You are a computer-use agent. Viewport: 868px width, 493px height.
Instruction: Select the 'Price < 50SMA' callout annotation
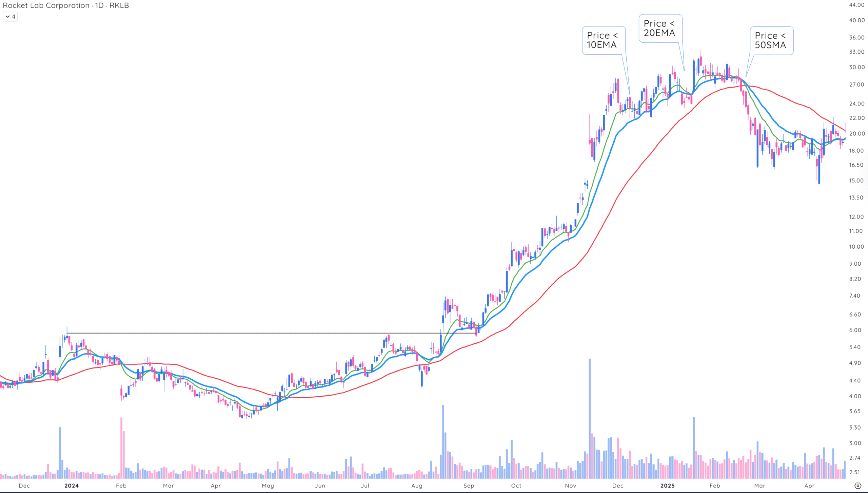click(x=771, y=40)
